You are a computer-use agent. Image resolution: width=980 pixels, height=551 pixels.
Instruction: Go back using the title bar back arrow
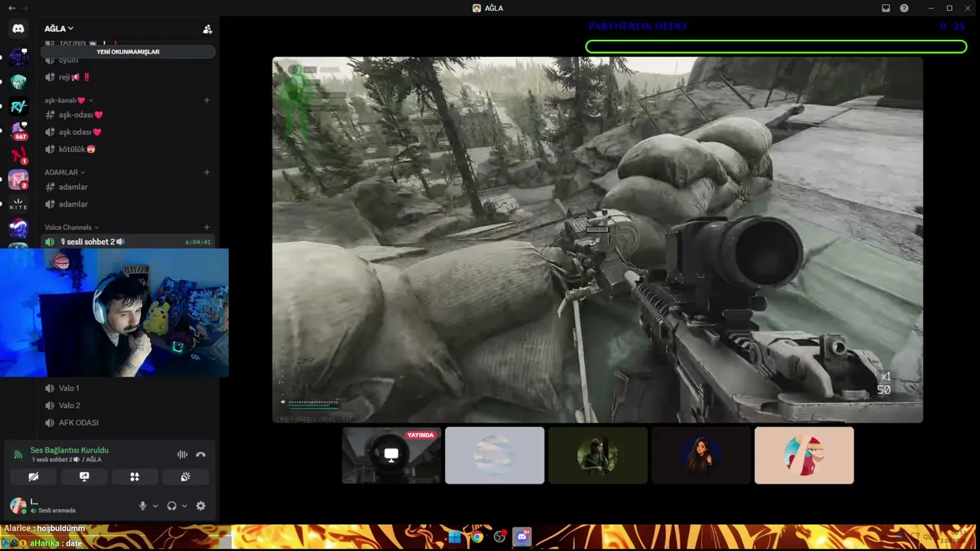[x=11, y=8]
